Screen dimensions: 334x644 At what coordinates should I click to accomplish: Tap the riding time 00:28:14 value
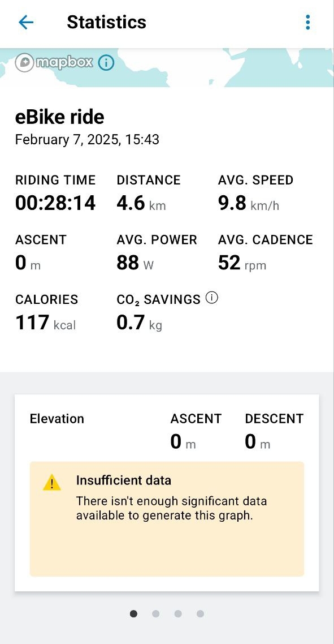[x=55, y=203]
